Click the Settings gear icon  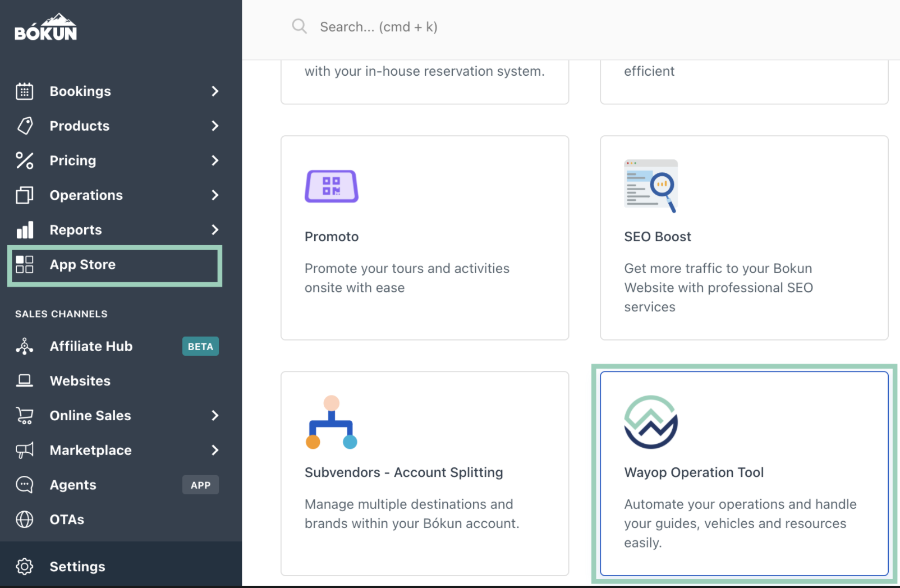pos(25,566)
